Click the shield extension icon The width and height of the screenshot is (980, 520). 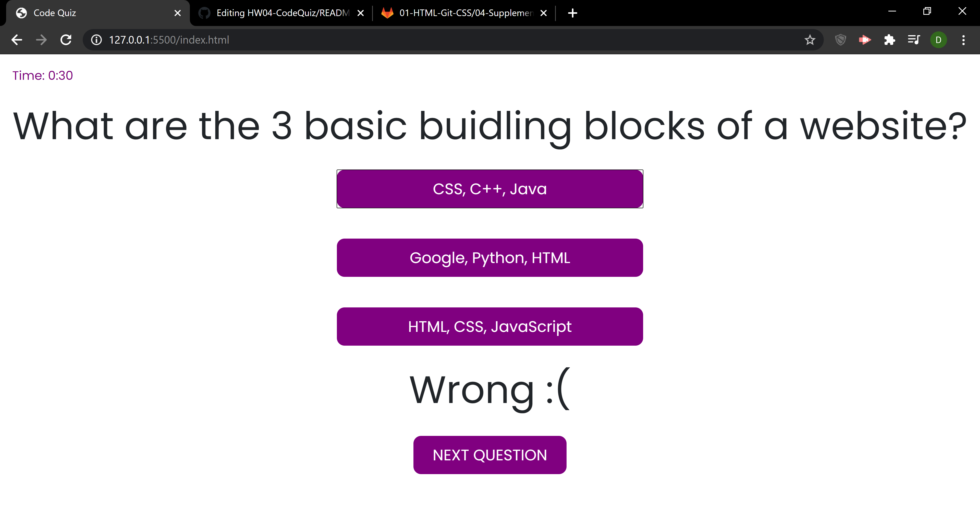click(840, 40)
